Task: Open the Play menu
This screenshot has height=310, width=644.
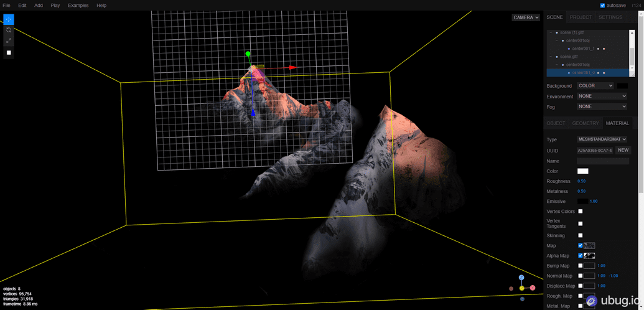Action: 55,6
